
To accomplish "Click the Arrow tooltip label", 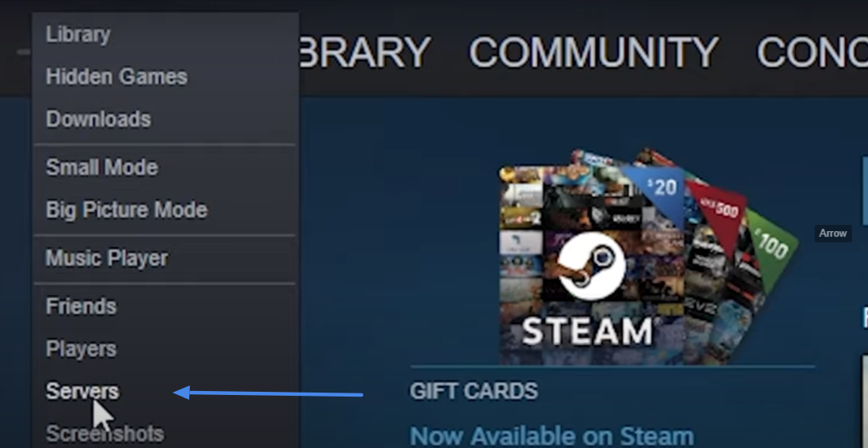I will (833, 233).
